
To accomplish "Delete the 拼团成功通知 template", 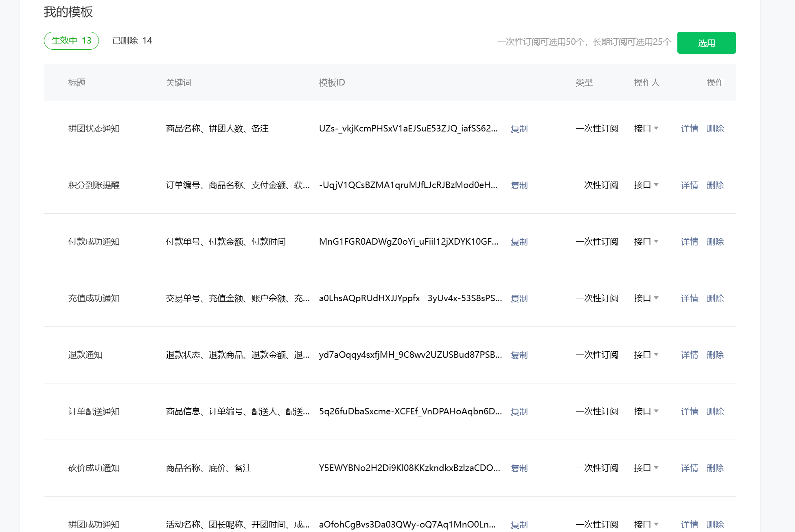I will pos(715,525).
